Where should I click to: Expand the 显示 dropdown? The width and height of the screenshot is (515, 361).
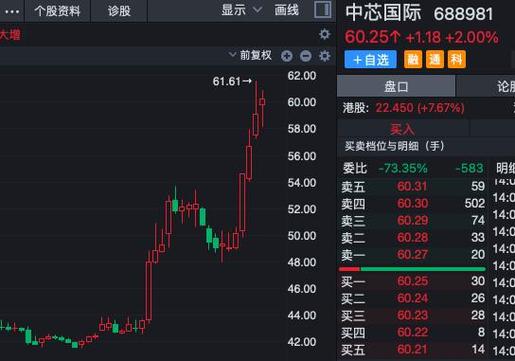[241, 10]
